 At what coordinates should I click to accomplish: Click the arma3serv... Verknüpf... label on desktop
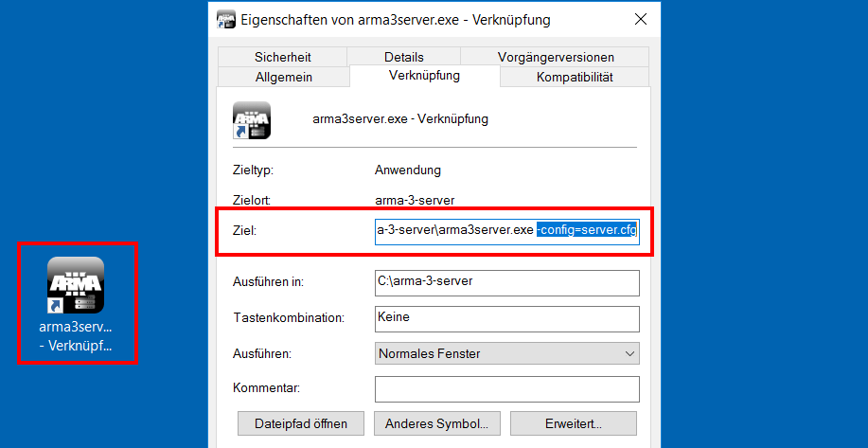(x=76, y=336)
